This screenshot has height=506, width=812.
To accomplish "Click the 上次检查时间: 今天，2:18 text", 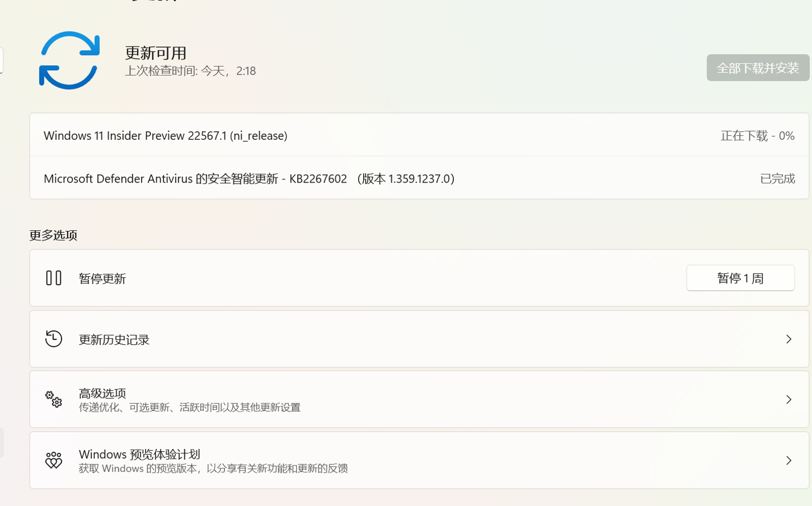I will [190, 70].
